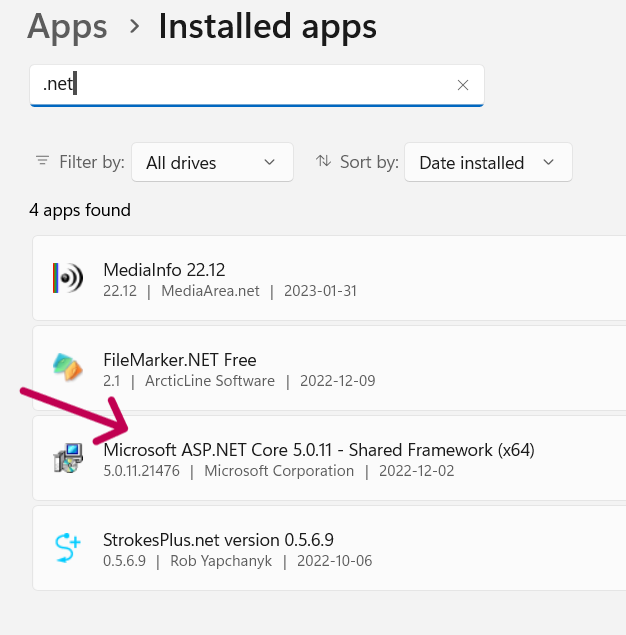This screenshot has width=626, height=635.
Task: Open the Date installed sort dropdown
Action: [488, 162]
